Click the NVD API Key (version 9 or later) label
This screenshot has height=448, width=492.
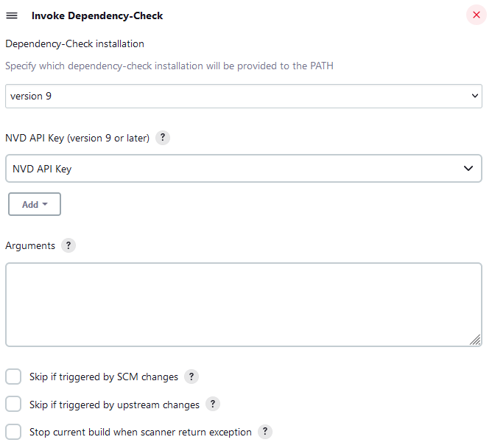[77, 138]
